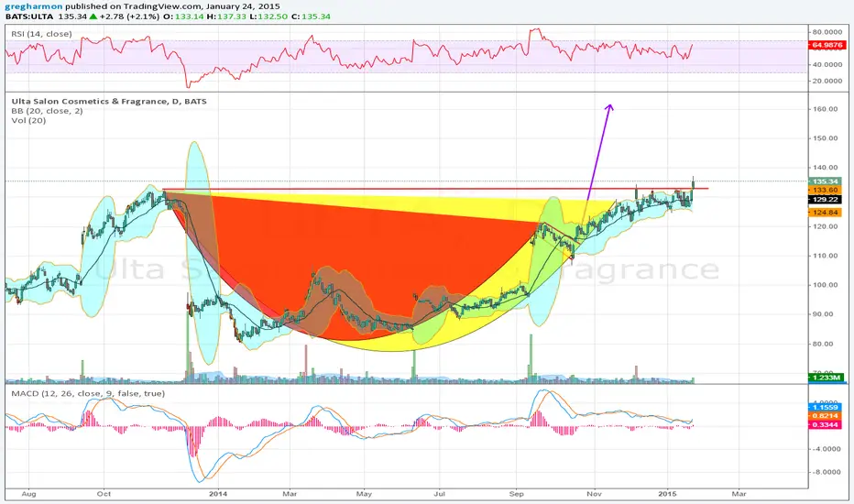Click the pink 0.3344 histogram tag
Viewport: 854px width, 504px height.
tap(826, 424)
